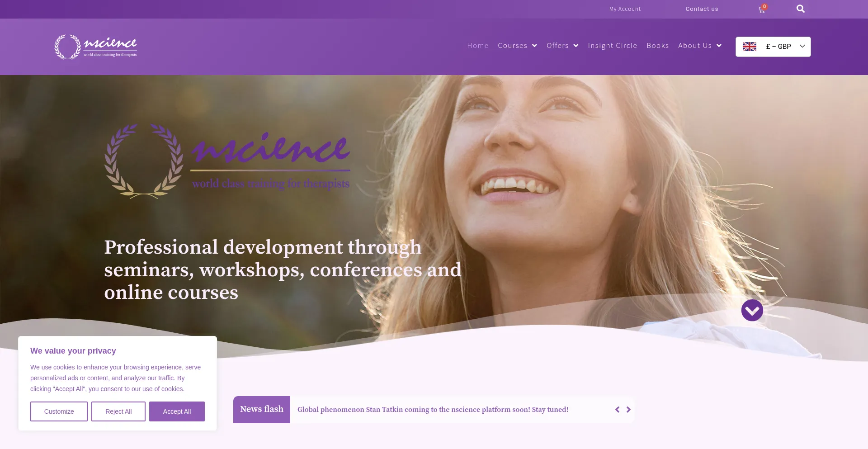Click the Reject All button
Viewport: 868px width, 449px height.
tap(118, 411)
